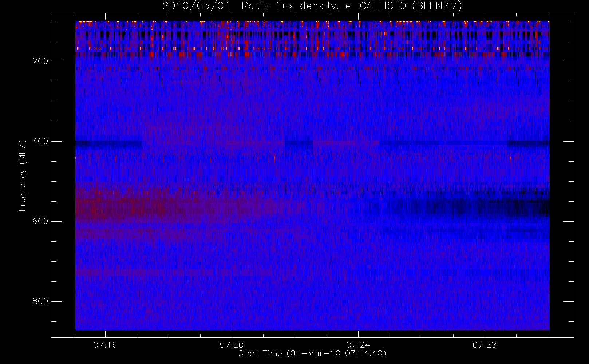Click the '400' frequency tick label
This screenshot has height=364, width=589.
coord(40,141)
